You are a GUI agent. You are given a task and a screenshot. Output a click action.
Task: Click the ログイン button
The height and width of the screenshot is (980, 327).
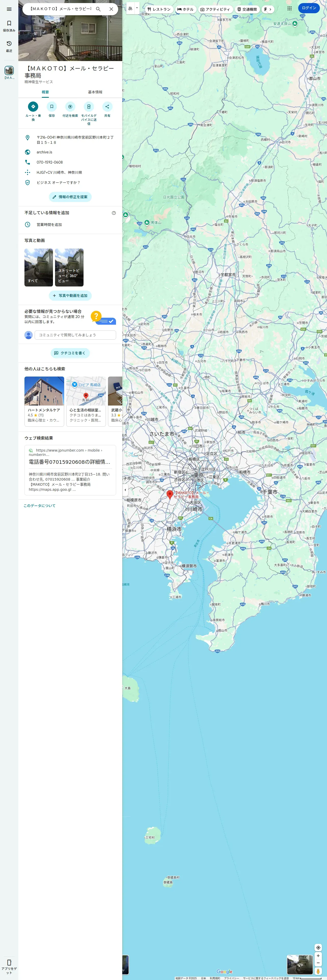tap(309, 8)
